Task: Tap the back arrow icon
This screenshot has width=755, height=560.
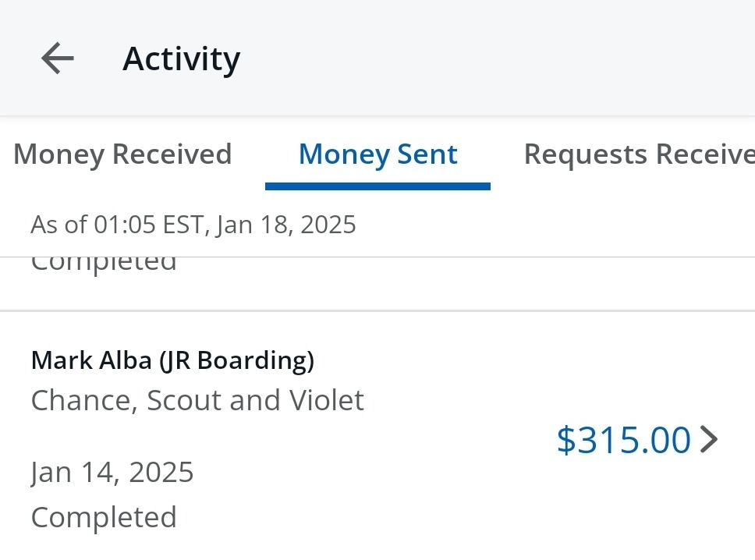Action: point(58,58)
